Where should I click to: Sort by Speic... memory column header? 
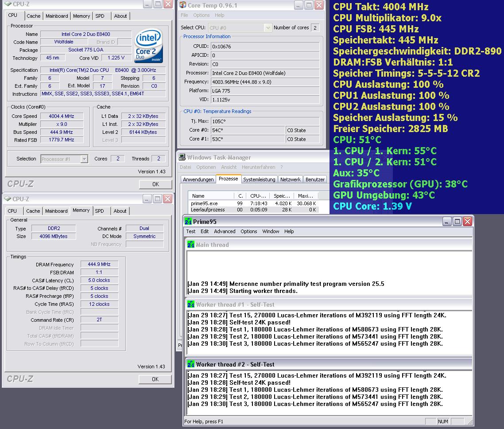[282, 196]
